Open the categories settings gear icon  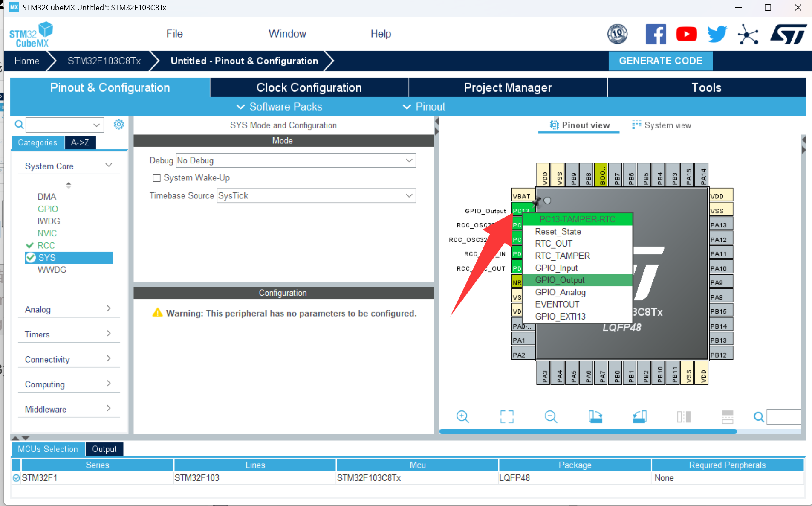[x=118, y=124]
